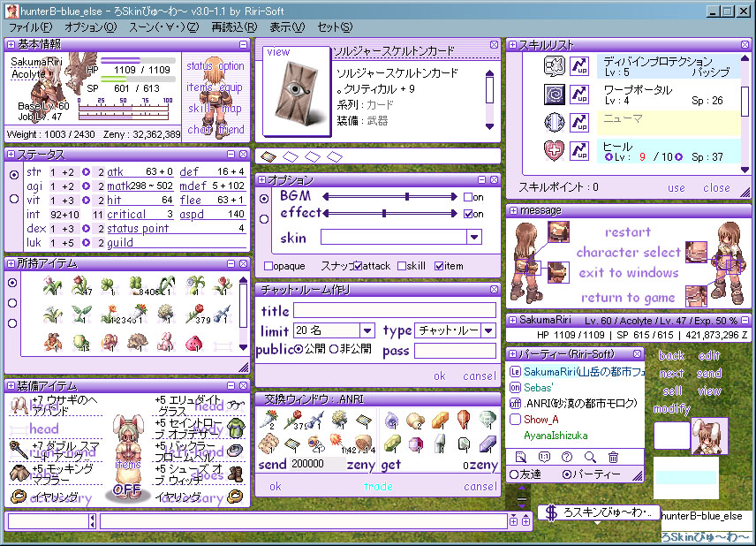Open the ファイル(F) menu

pos(30,27)
